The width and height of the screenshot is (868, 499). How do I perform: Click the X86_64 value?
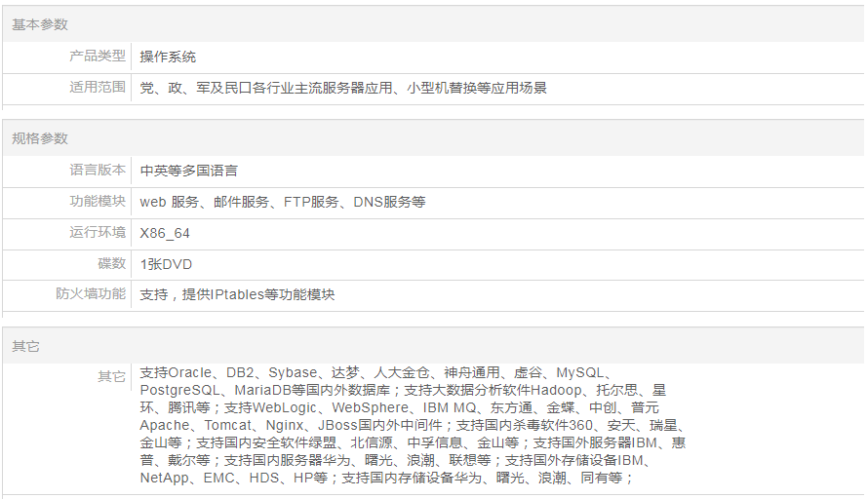tap(165, 233)
